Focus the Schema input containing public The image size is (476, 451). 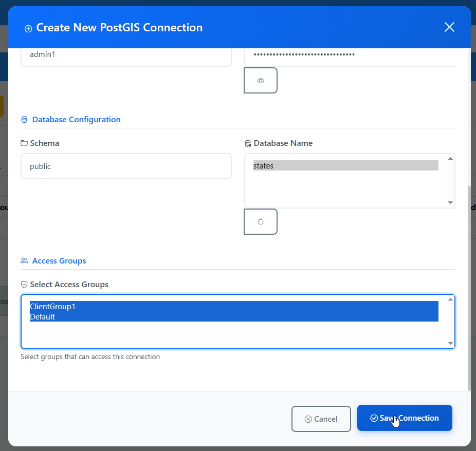click(x=126, y=166)
